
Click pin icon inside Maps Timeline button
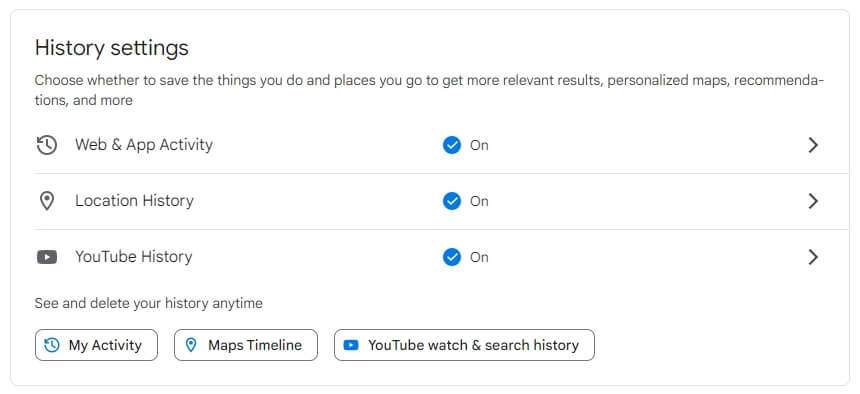click(191, 345)
